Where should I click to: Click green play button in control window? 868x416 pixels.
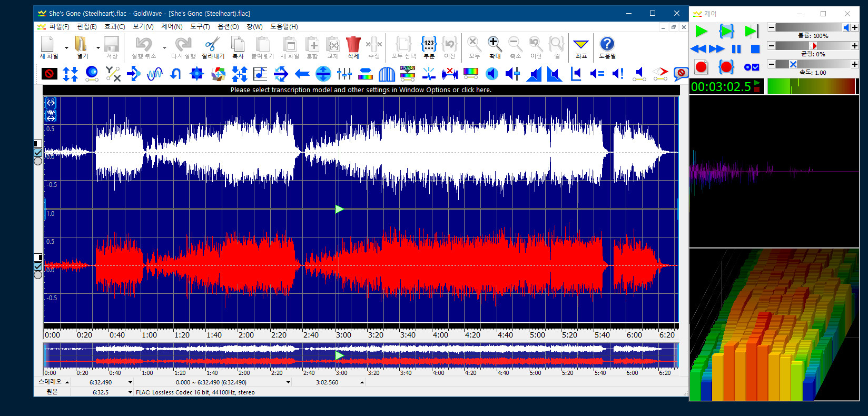(x=701, y=31)
